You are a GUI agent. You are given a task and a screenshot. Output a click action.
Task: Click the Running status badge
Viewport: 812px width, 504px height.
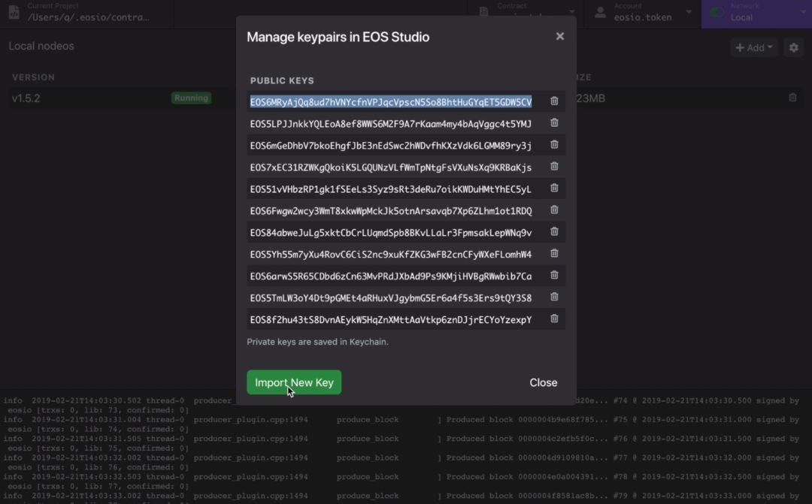(191, 98)
